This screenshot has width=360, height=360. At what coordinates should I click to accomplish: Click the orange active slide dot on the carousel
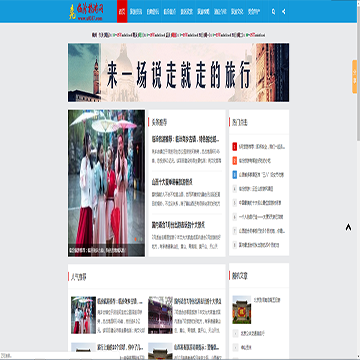point(136,239)
